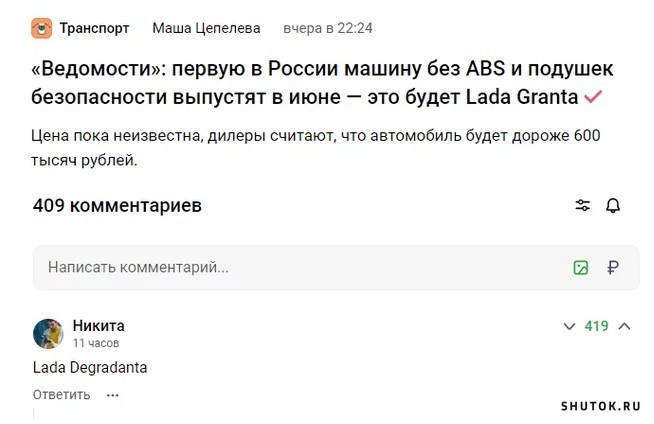Viewport: 654px width, 424px height.
Task: Click the вчера в 22:24 timestamp
Action: (x=328, y=28)
